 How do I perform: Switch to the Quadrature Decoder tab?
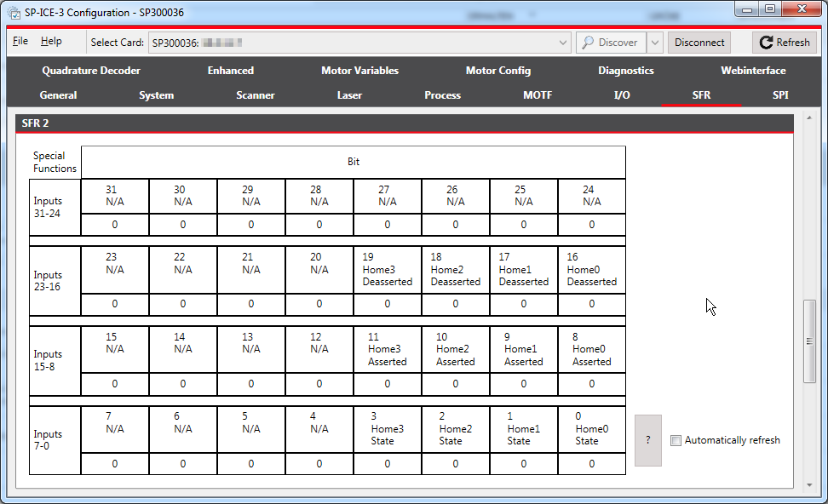pos(91,71)
